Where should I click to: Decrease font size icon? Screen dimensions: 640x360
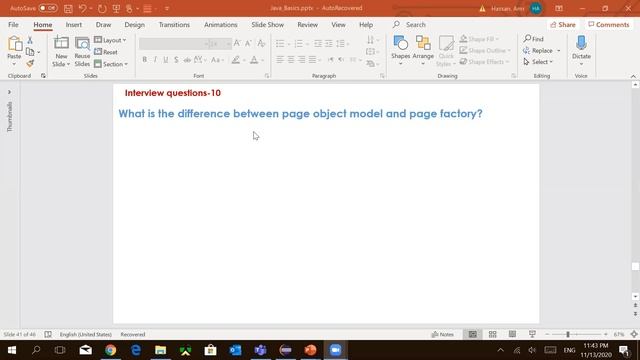click(248, 43)
